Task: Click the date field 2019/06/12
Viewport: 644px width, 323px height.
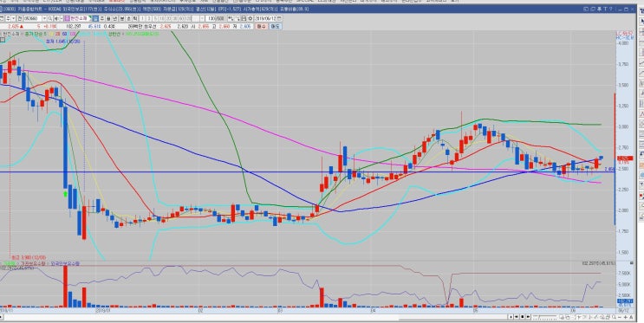Action: tap(265, 18)
